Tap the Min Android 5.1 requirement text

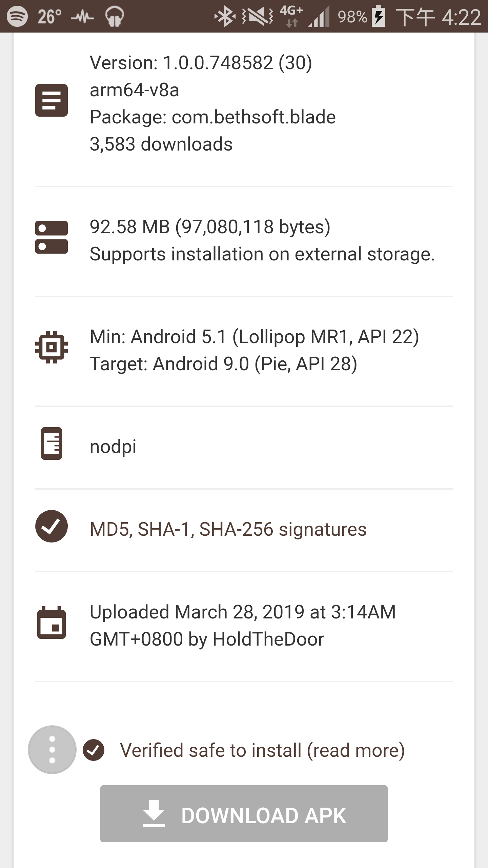click(254, 337)
